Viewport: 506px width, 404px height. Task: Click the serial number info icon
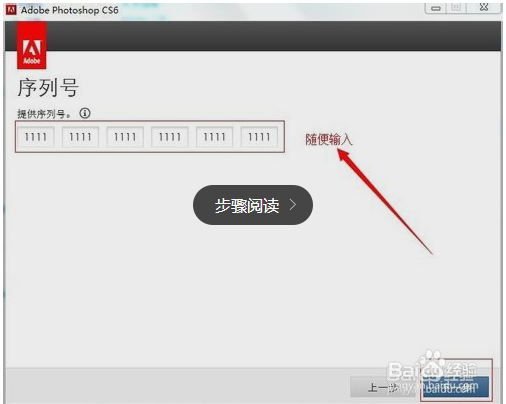(x=85, y=113)
